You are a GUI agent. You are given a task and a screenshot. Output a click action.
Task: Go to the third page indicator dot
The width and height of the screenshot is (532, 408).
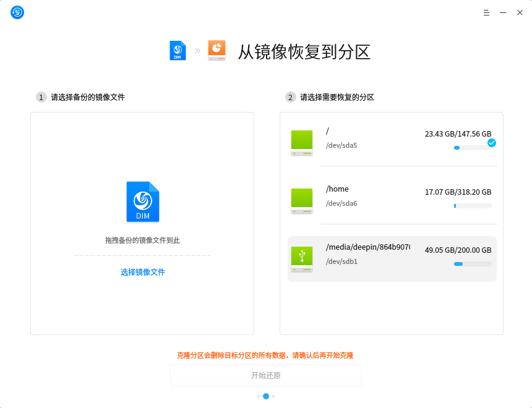(x=273, y=396)
